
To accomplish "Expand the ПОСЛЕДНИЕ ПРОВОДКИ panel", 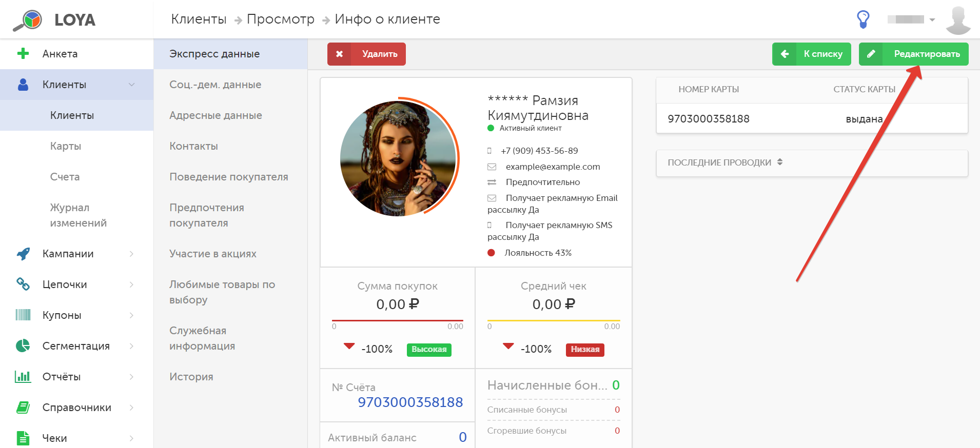I will click(812, 163).
